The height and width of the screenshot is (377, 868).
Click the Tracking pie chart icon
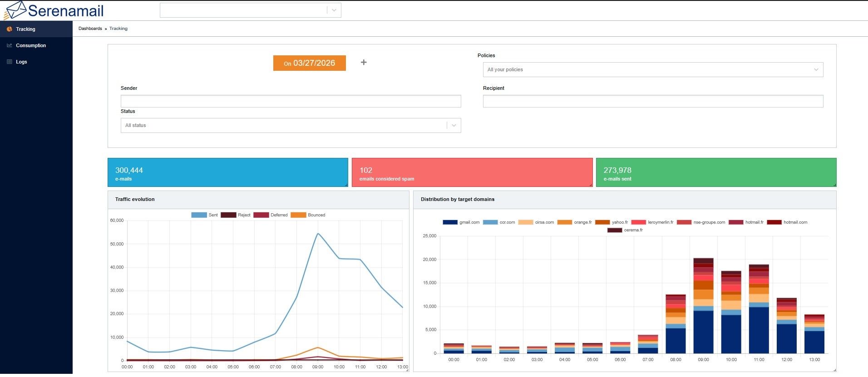[9, 29]
